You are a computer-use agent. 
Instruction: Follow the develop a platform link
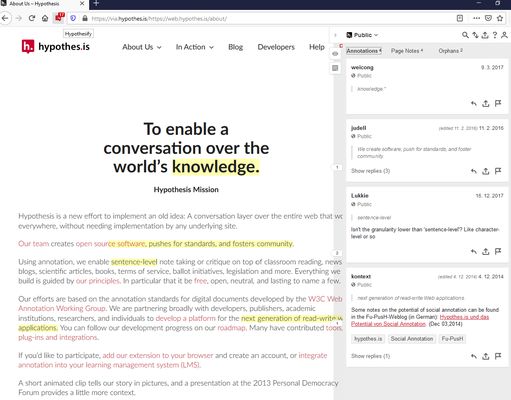click(186, 318)
